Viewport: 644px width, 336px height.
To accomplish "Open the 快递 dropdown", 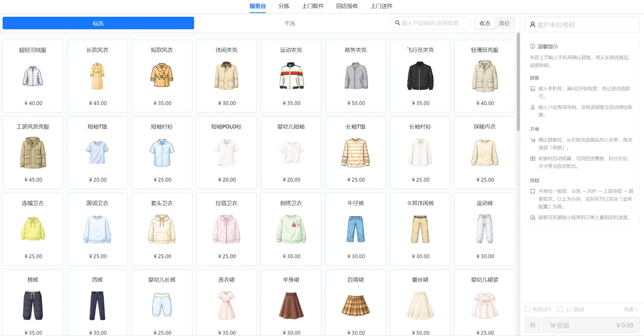I will 631,309.
